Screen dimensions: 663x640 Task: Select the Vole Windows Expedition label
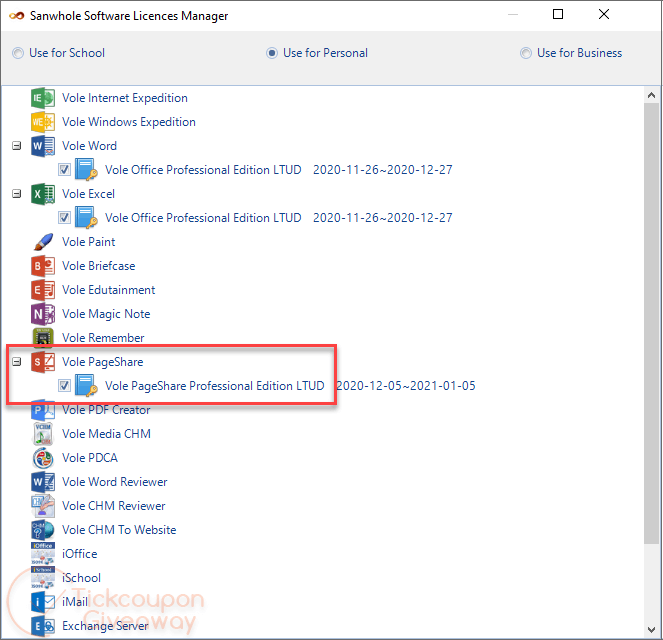pos(129,122)
